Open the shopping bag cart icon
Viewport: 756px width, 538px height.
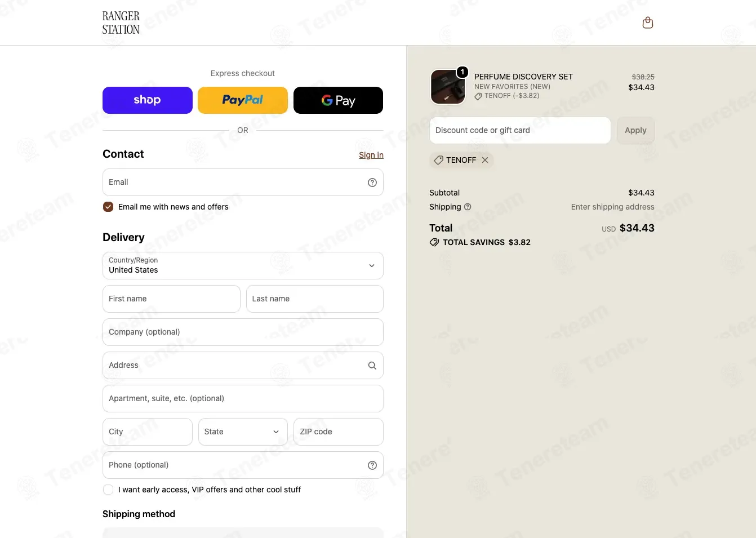pos(648,23)
